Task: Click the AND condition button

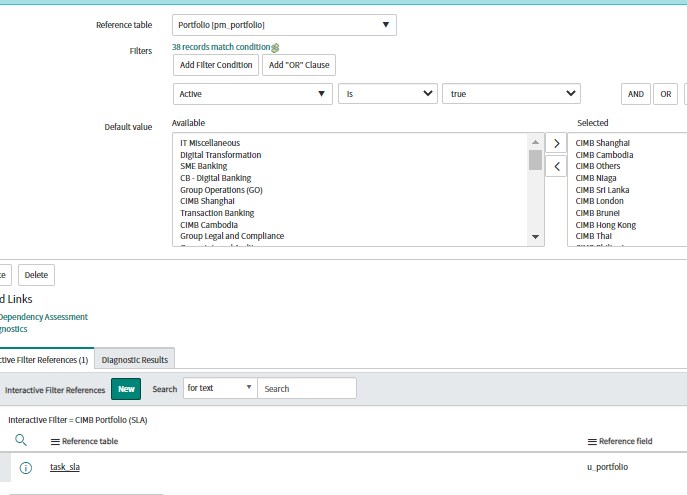Action: [x=636, y=94]
